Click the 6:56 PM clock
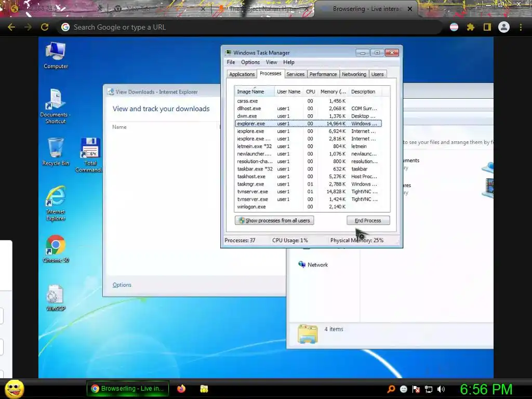The width and height of the screenshot is (532, 399). click(x=486, y=389)
